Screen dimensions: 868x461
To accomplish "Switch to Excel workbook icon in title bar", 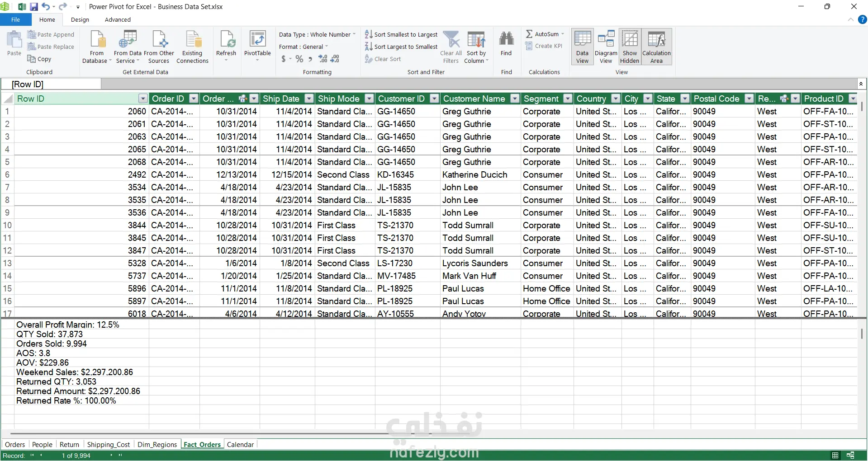I will click(22, 6).
